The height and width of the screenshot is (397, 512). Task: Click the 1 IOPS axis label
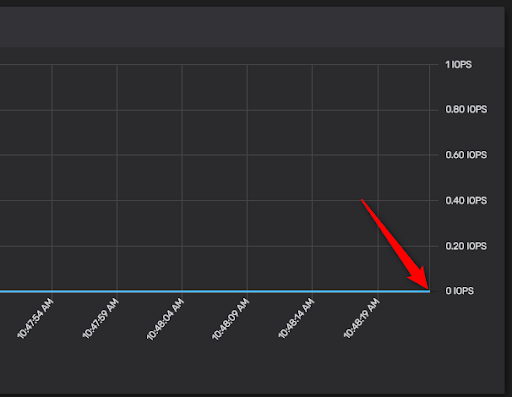click(x=459, y=65)
